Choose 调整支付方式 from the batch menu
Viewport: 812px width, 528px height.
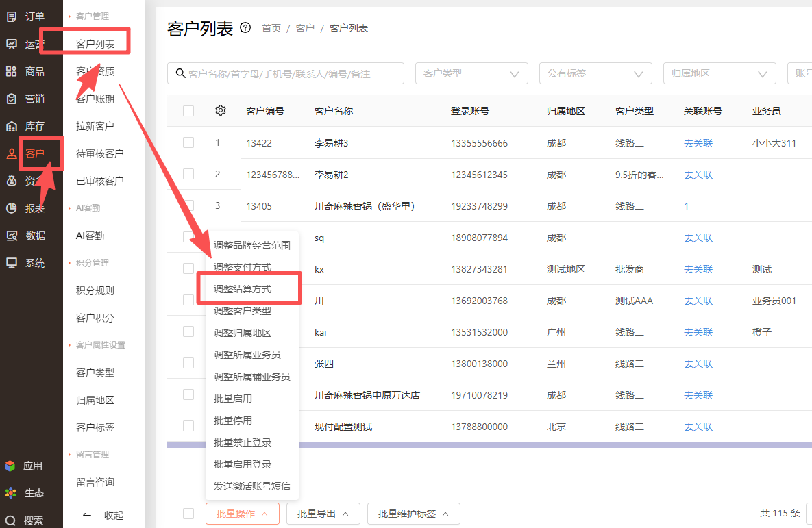[x=243, y=267]
